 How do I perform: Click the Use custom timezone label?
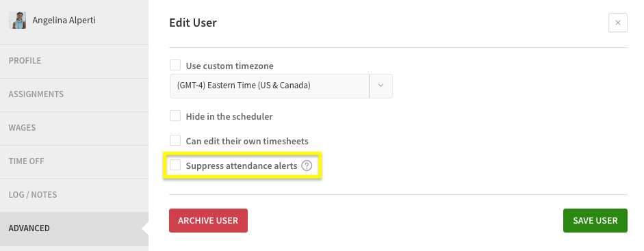229,66
